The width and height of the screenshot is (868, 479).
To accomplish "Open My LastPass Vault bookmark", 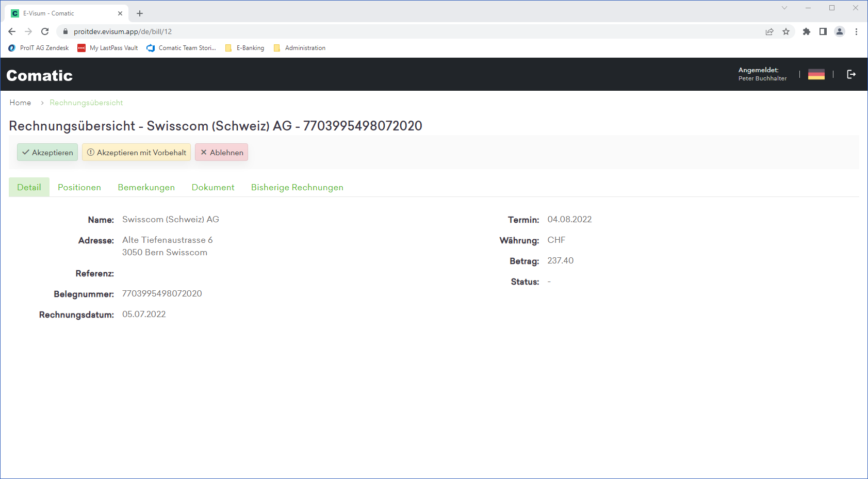I will click(x=108, y=48).
